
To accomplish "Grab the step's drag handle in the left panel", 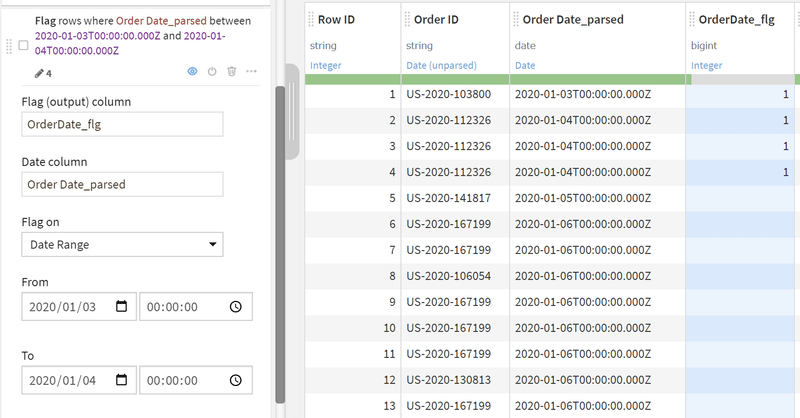I will tap(9, 46).
